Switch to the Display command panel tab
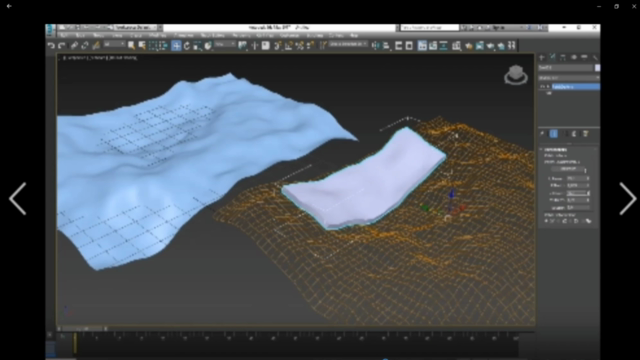This screenshot has height=360, width=640. (x=584, y=57)
